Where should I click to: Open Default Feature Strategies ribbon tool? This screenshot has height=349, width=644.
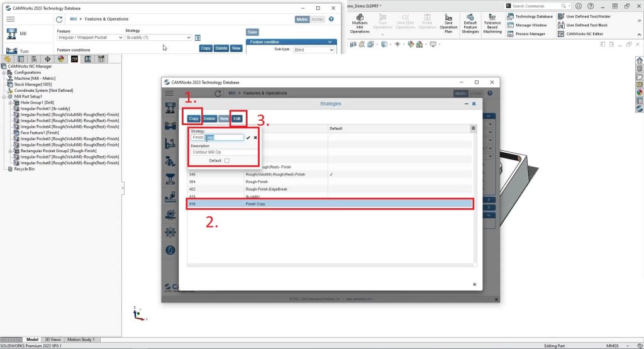470,23
